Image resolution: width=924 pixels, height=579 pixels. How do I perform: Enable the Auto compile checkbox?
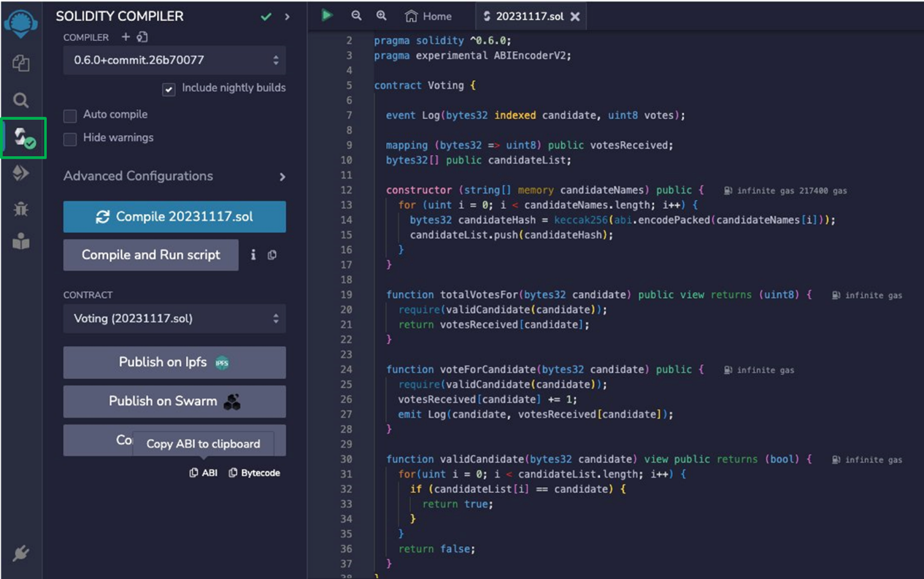pos(70,115)
